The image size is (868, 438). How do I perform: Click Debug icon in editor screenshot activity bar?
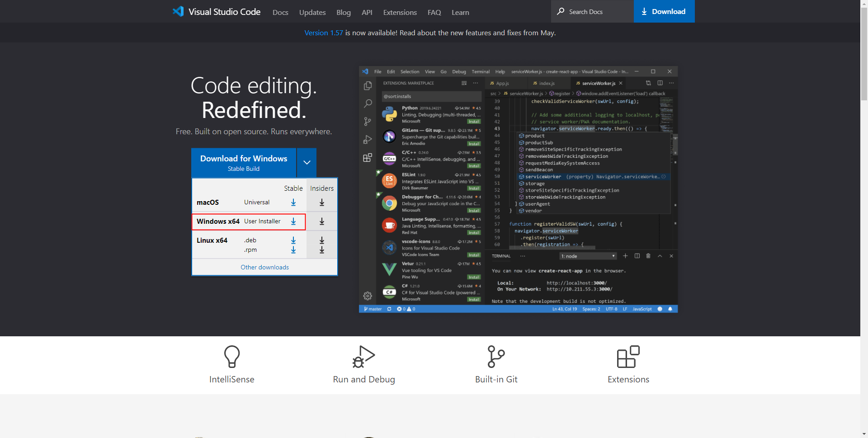click(x=368, y=140)
